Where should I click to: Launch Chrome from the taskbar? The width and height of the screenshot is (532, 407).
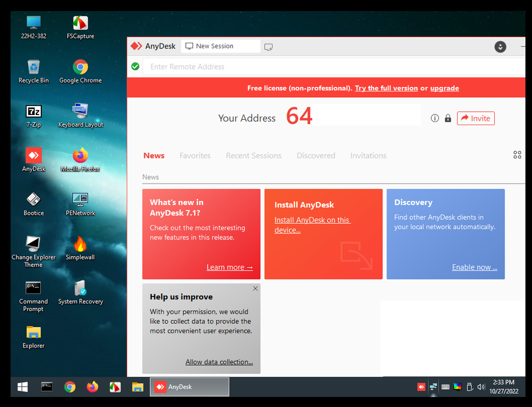point(70,387)
